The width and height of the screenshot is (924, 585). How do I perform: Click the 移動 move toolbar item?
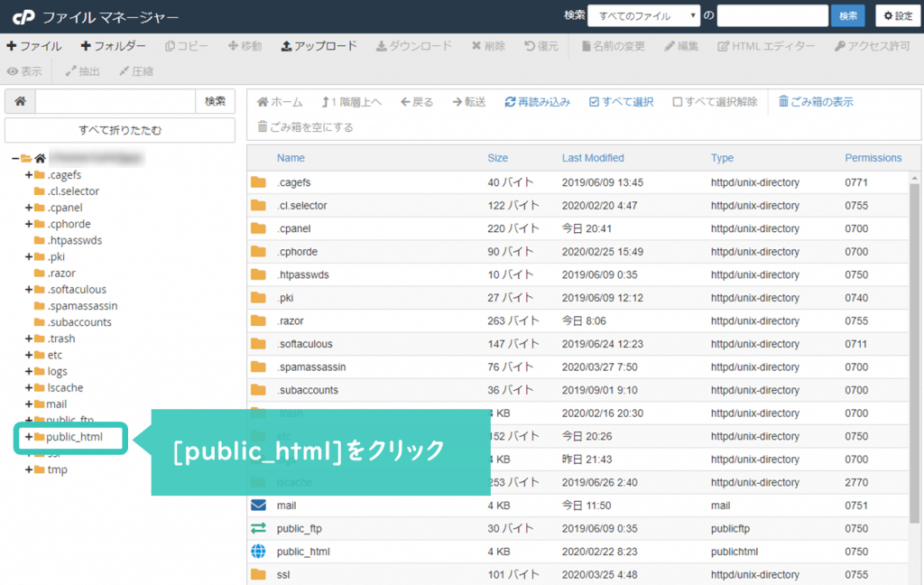point(245,46)
